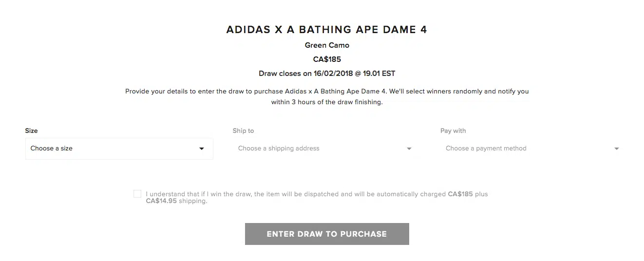
Task: Click the draw instructions paragraph
Action: click(x=327, y=91)
